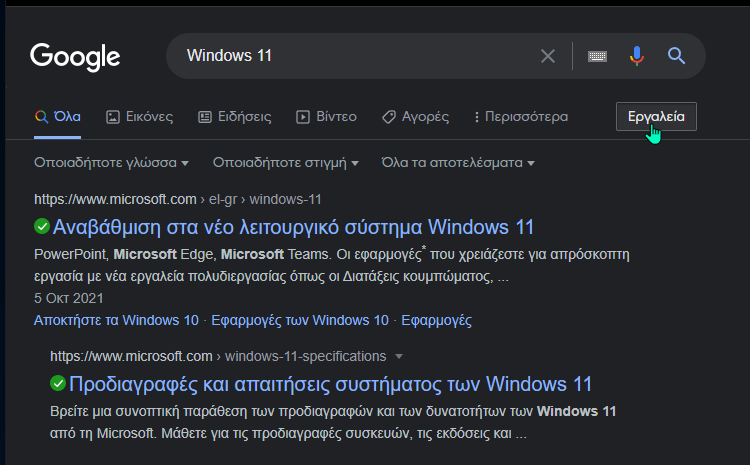The width and height of the screenshot is (750, 465).
Task: Click the three-dot icon beside Περισσότερα
Action: click(x=476, y=117)
